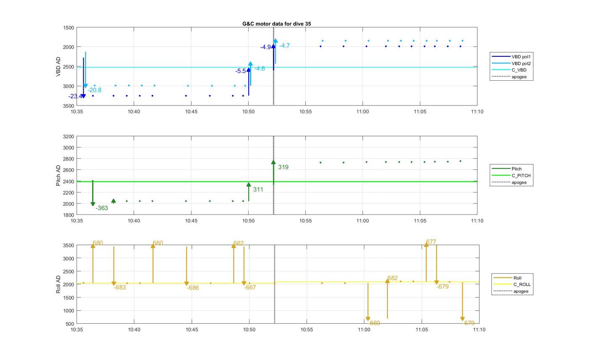This screenshot has height=364, width=589.
Task: Click the '-5.5' VBD data label
Action: coord(241,71)
